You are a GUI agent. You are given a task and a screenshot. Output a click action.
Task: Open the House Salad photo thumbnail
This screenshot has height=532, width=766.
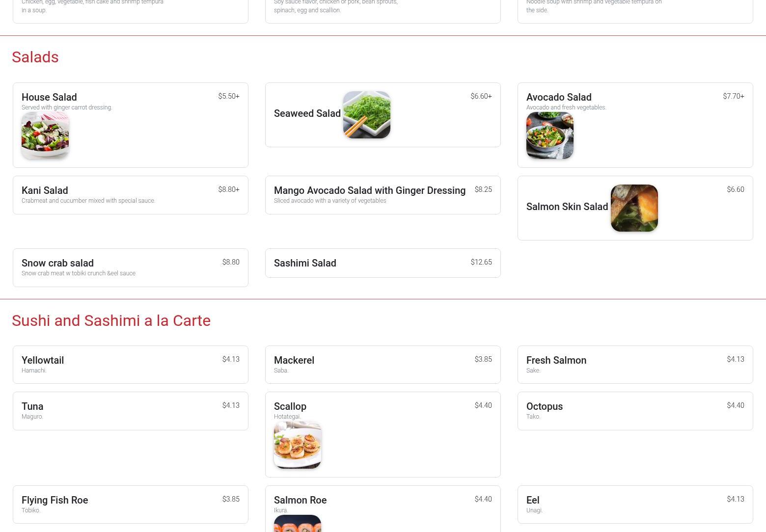tap(45, 135)
